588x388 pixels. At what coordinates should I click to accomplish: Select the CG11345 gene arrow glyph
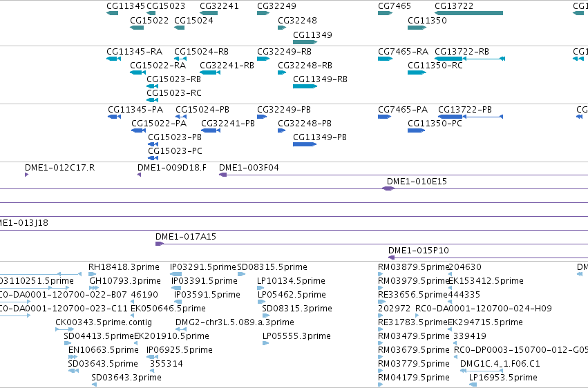tap(112, 13)
